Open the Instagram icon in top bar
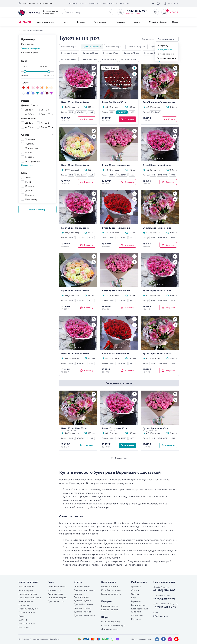Screen dimensions: 197x644 pos(158,4)
